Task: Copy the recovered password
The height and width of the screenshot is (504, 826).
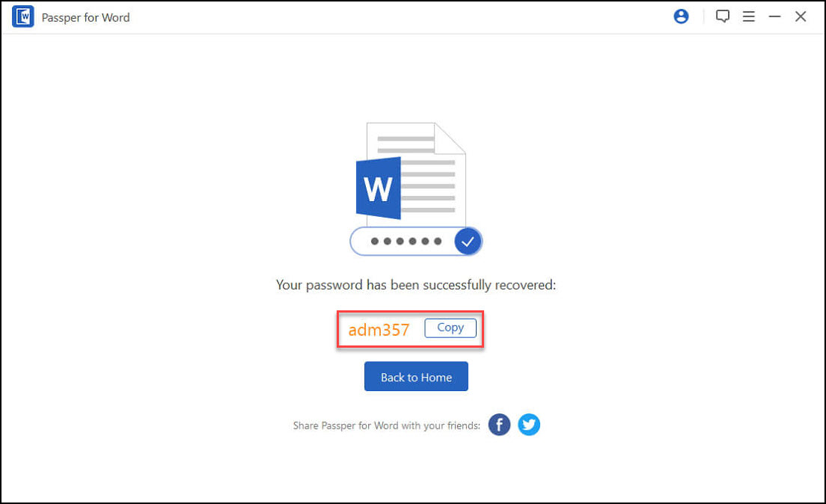Action: pyautogui.click(x=450, y=328)
